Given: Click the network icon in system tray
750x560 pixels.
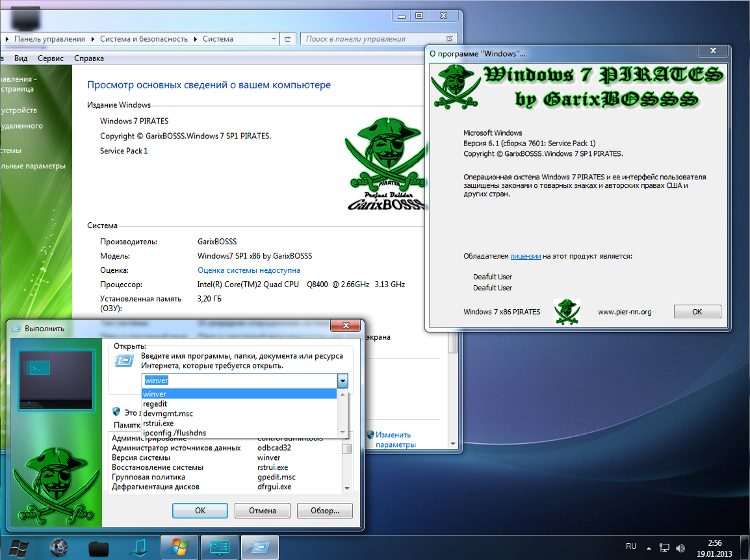Looking at the screenshot, I should tap(664, 547).
